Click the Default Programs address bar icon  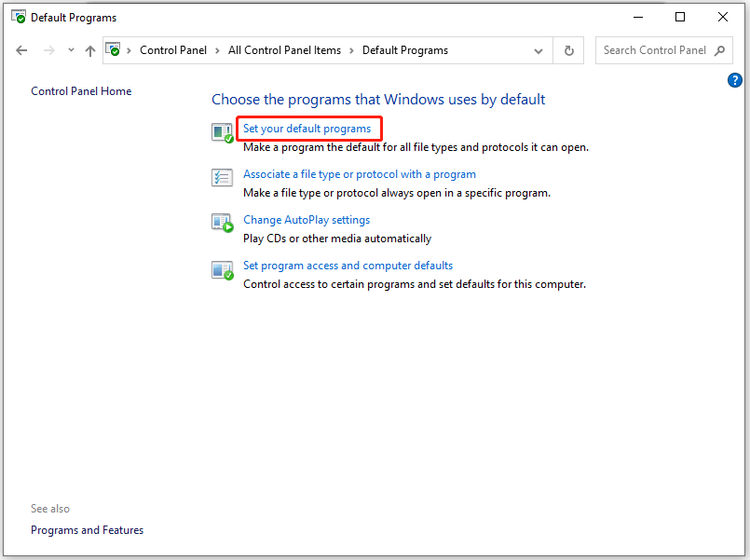(x=113, y=49)
